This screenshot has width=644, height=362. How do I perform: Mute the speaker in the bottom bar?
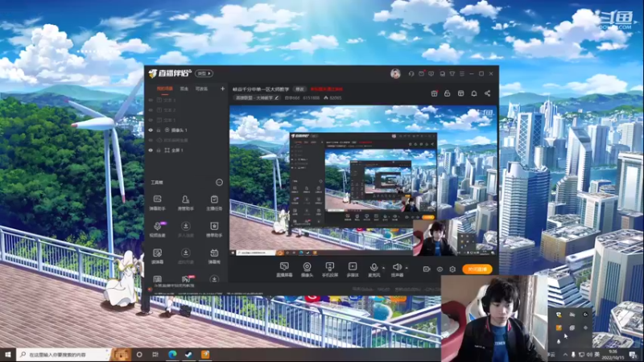point(397,269)
